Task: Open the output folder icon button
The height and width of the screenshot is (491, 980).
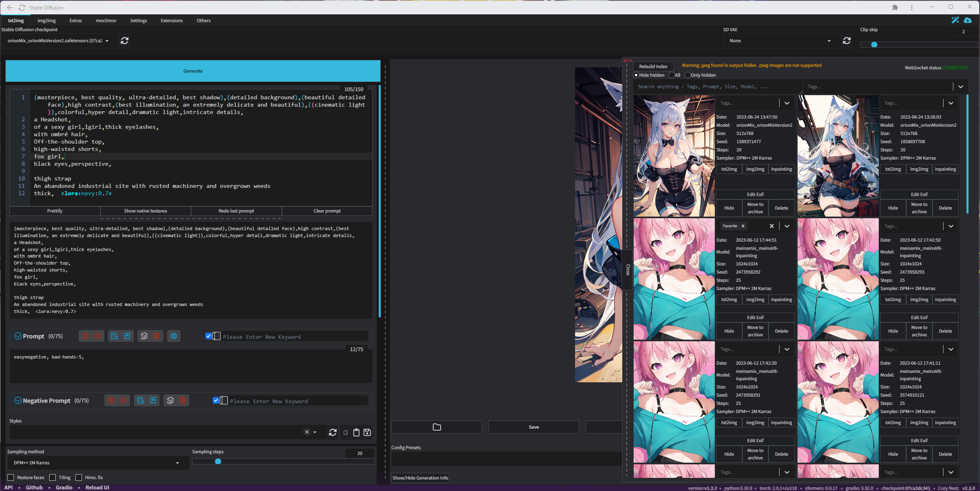Action: (437, 427)
